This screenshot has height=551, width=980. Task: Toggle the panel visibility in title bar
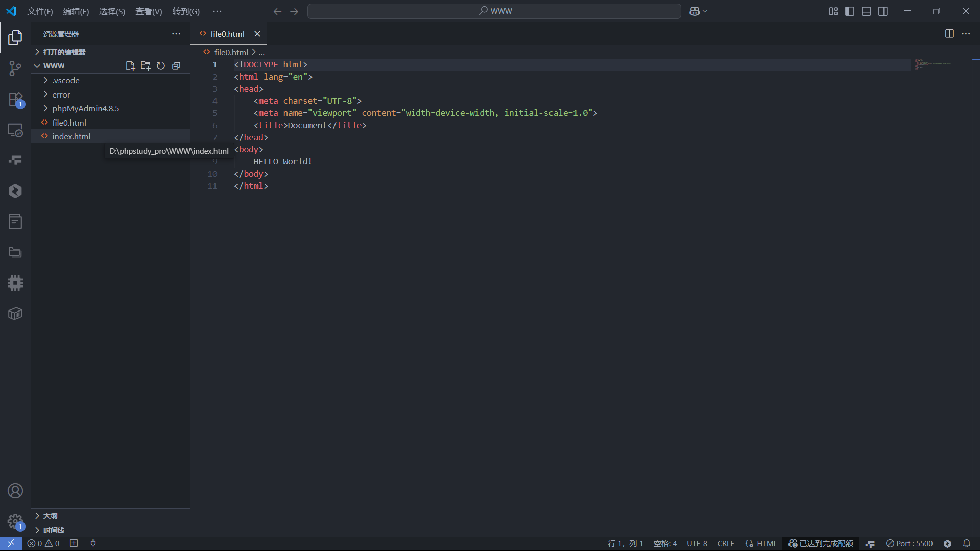point(866,11)
